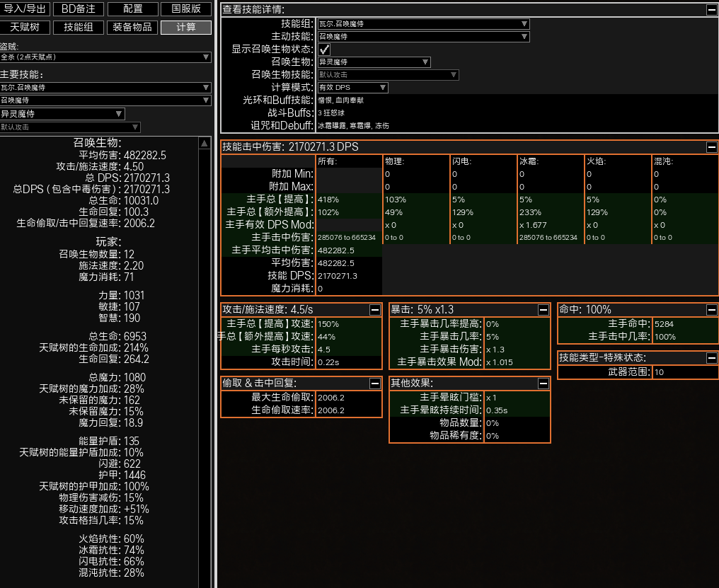The width and height of the screenshot is (719, 588).
Task: Open the 技能组 dropdown in skill details
Action: pyautogui.click(x=422, y=24)
